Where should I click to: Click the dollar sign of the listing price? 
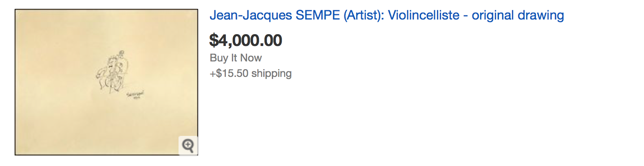pos(214,40)
